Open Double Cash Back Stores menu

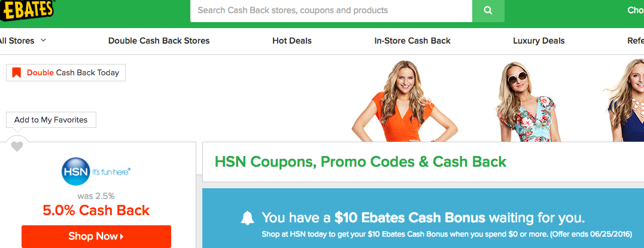[159, 41]
